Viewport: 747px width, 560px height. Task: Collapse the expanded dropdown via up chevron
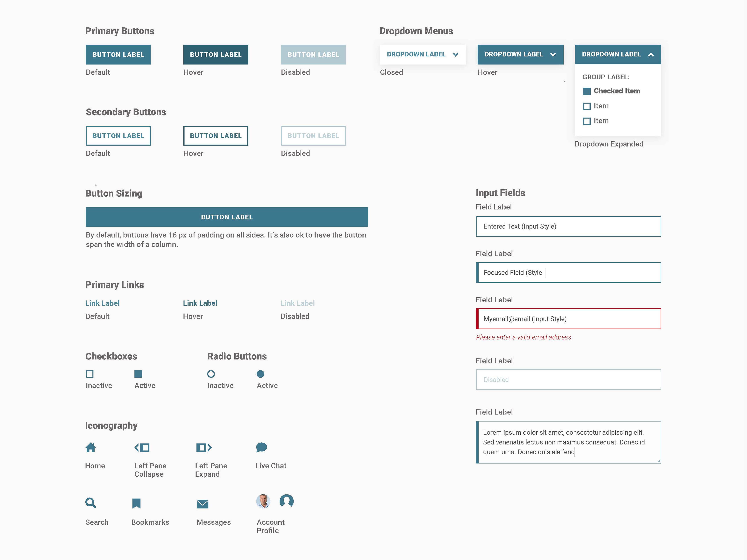click(x=651, y=55)
